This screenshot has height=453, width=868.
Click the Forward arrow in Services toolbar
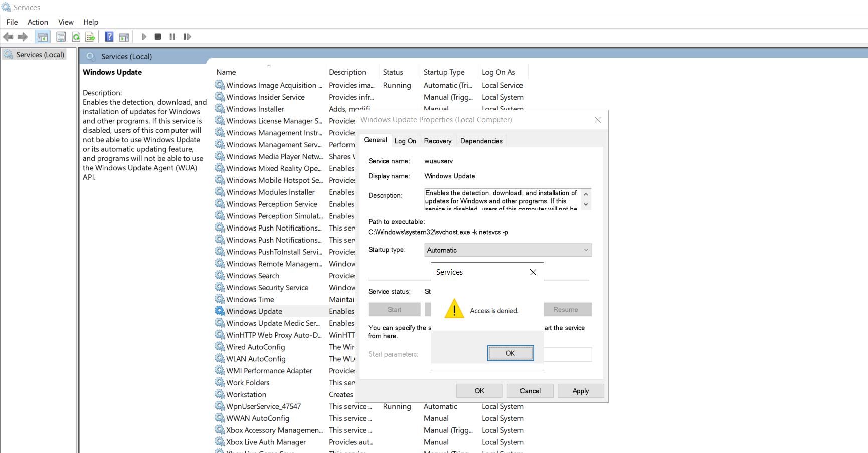tap(23, 37)
